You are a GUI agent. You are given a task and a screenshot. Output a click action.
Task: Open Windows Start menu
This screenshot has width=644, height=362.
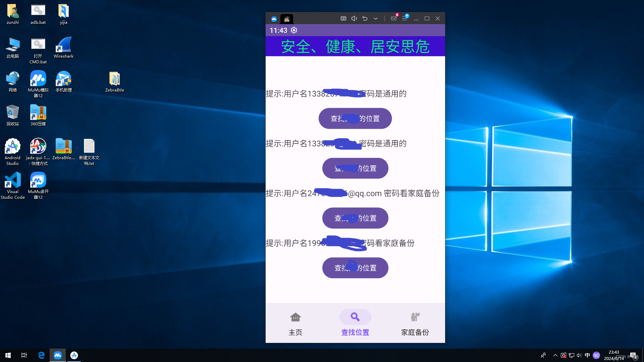8,355
